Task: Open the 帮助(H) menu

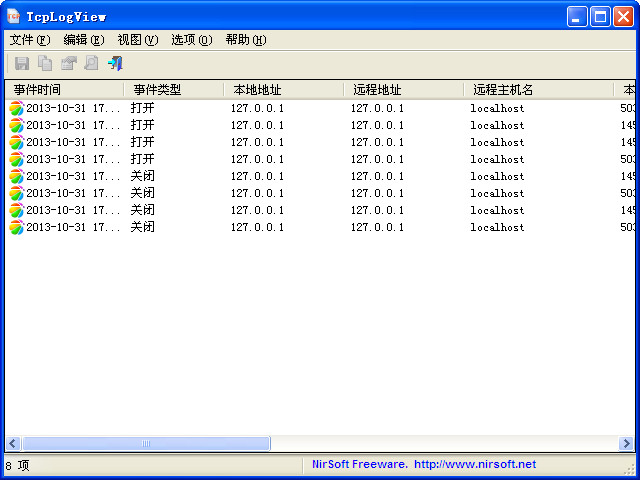Action: pos(245,40)
